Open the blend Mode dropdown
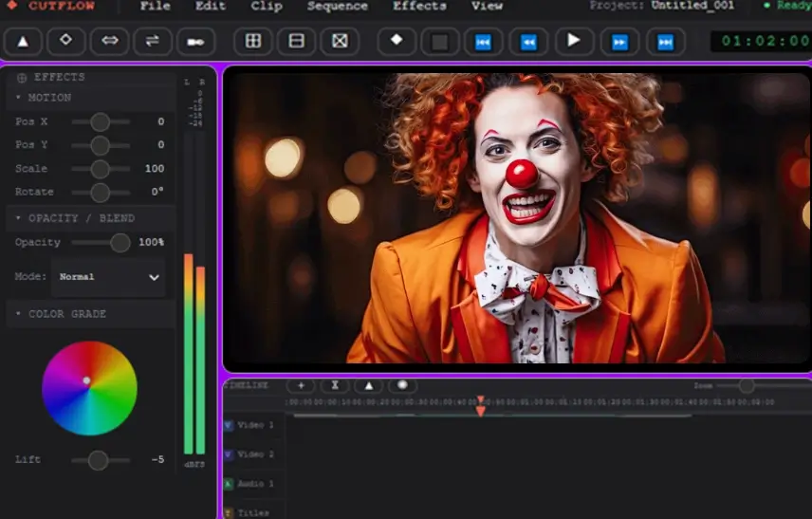The width and height of the screenshot is (812, 519). [x=108, y=277]
